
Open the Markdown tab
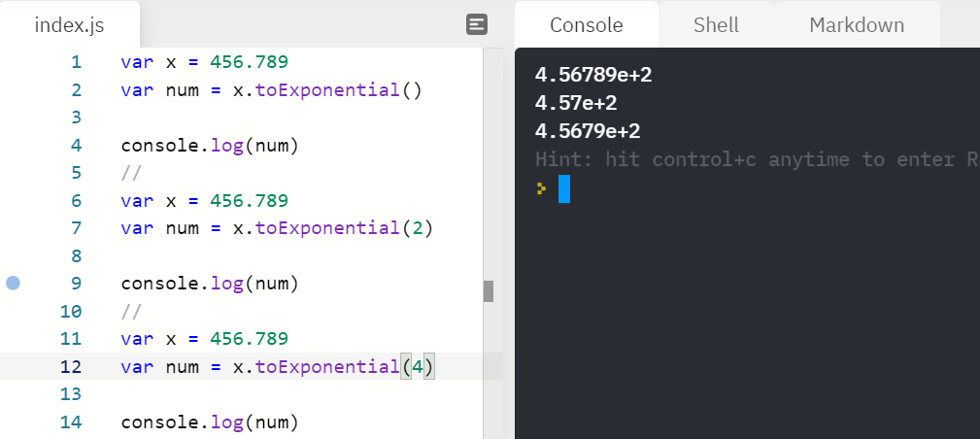[x=857, y=25]
